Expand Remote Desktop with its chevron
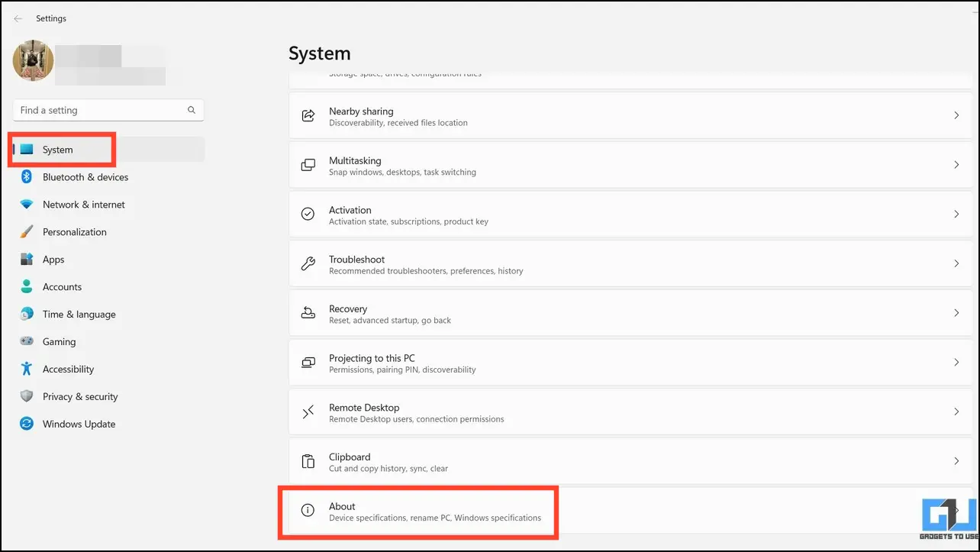 pos(956,412)
